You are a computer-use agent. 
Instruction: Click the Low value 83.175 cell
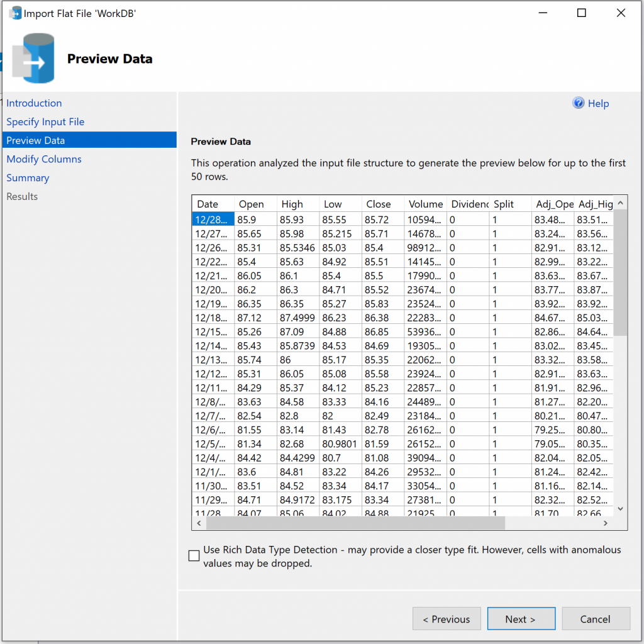point(340,500)
